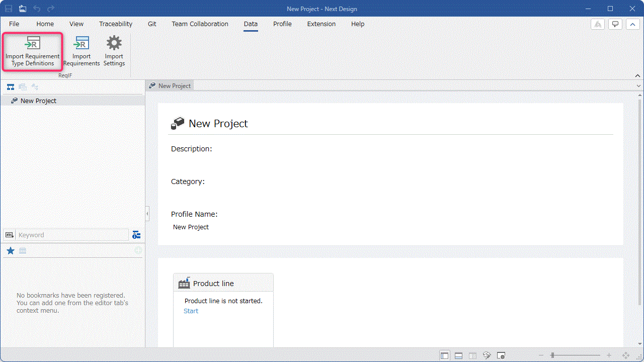Click Import Requirement Type Definitions button
644x362 pixels.
(33, 51)
